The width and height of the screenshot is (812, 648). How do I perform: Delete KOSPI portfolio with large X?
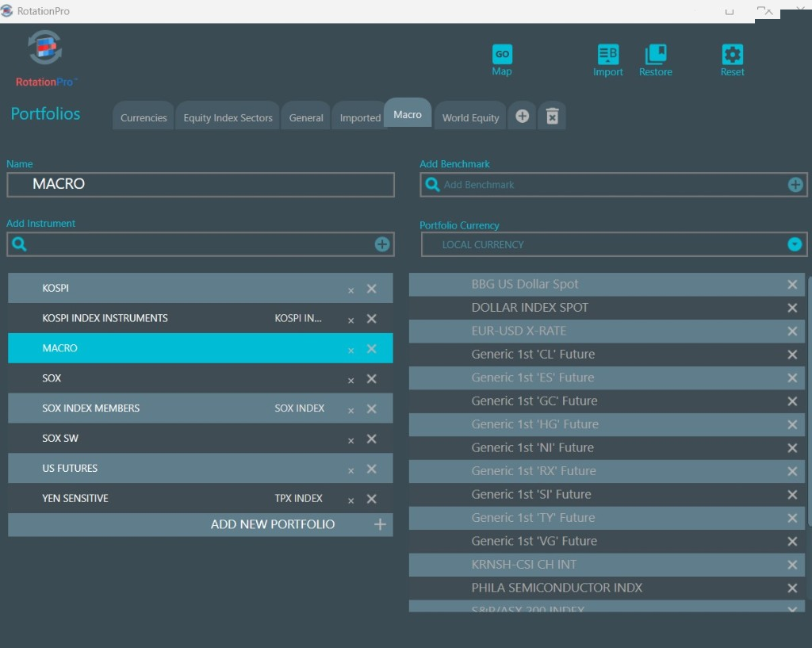(x=371, y=289)
